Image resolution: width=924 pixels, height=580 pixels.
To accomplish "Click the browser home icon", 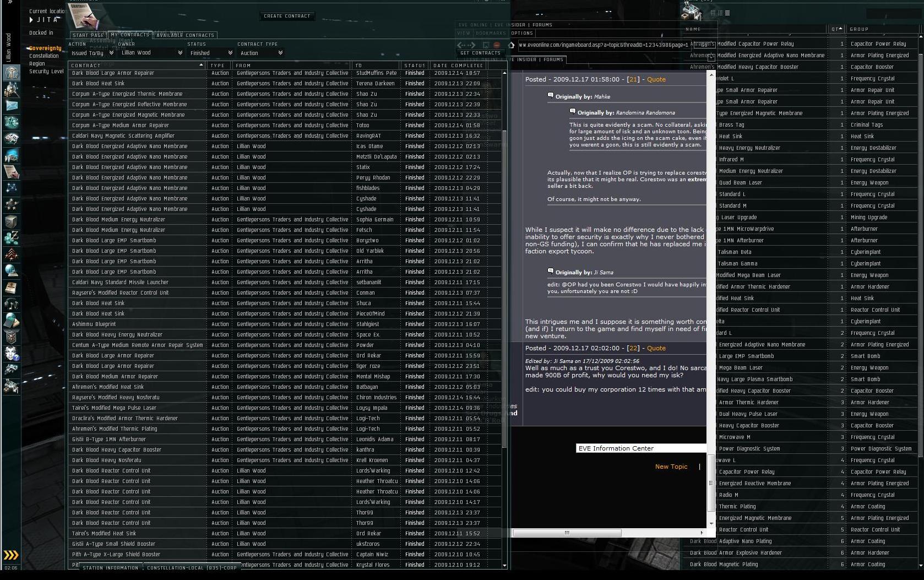I will [510, 45].
